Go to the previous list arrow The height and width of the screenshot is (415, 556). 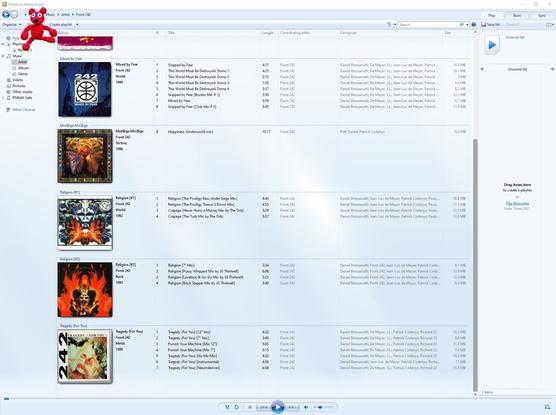coord(482,69)
